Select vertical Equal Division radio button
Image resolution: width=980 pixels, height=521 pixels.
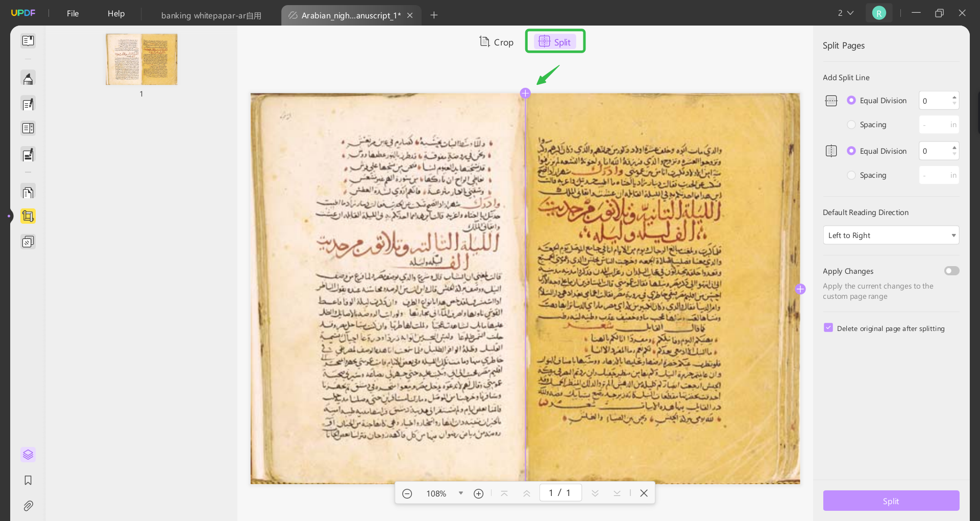pos(851,151)
